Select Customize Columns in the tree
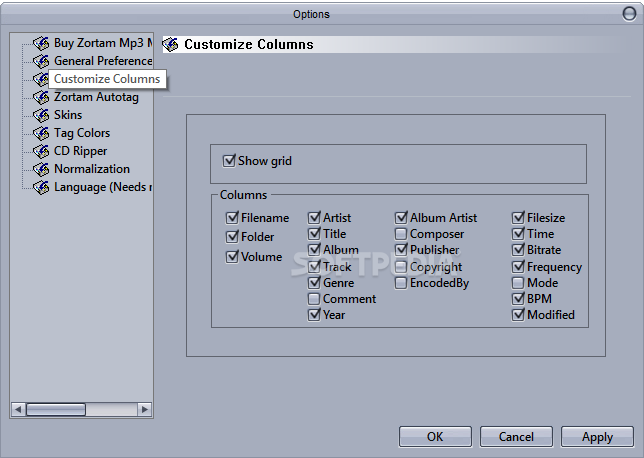This screenshot has height=458, width=644. tap(107, 79)
